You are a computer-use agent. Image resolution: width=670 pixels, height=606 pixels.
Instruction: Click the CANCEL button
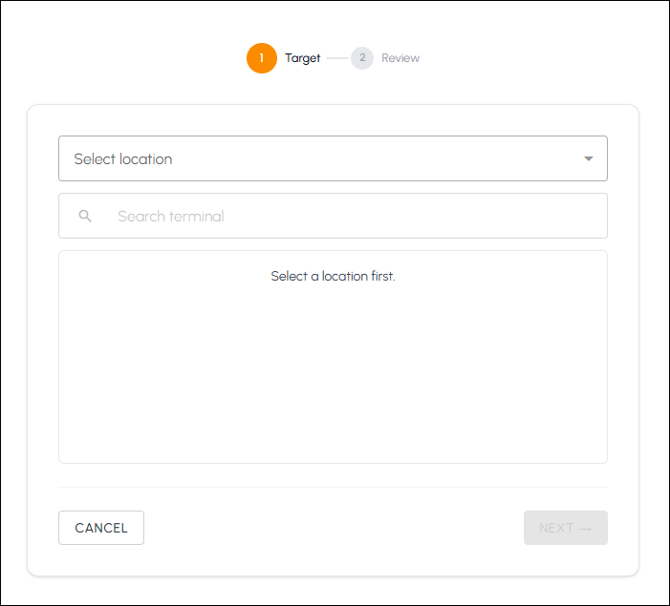pos(101,528)
